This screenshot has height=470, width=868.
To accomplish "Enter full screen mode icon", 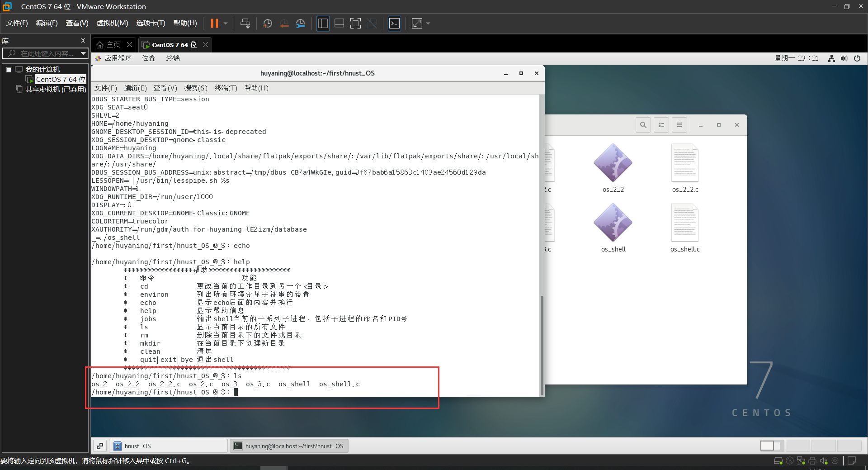I will (x=356, y=23).
